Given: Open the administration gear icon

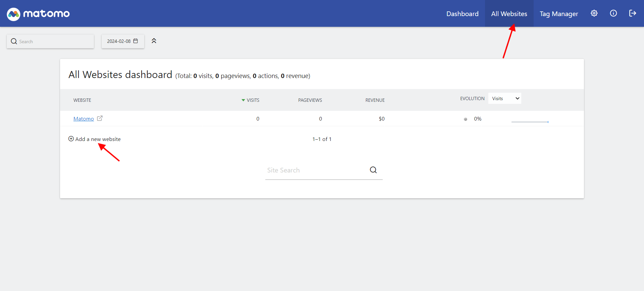Looking at the screenshot, I should [x=594, y=13].
